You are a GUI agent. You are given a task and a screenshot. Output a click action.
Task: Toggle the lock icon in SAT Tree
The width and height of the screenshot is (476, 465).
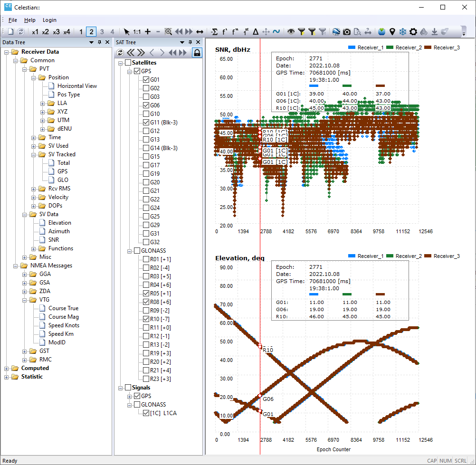pyautogui.click(x=196, y=52)
